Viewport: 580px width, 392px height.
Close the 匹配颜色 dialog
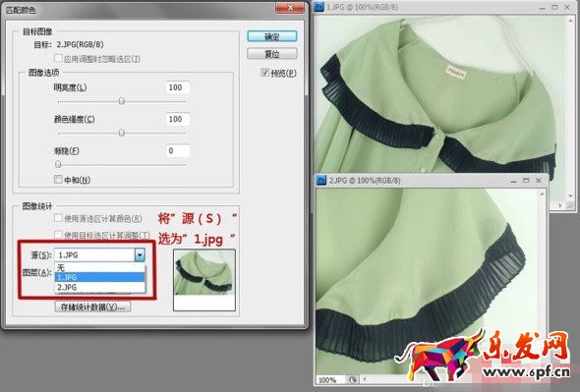point(290,8)
